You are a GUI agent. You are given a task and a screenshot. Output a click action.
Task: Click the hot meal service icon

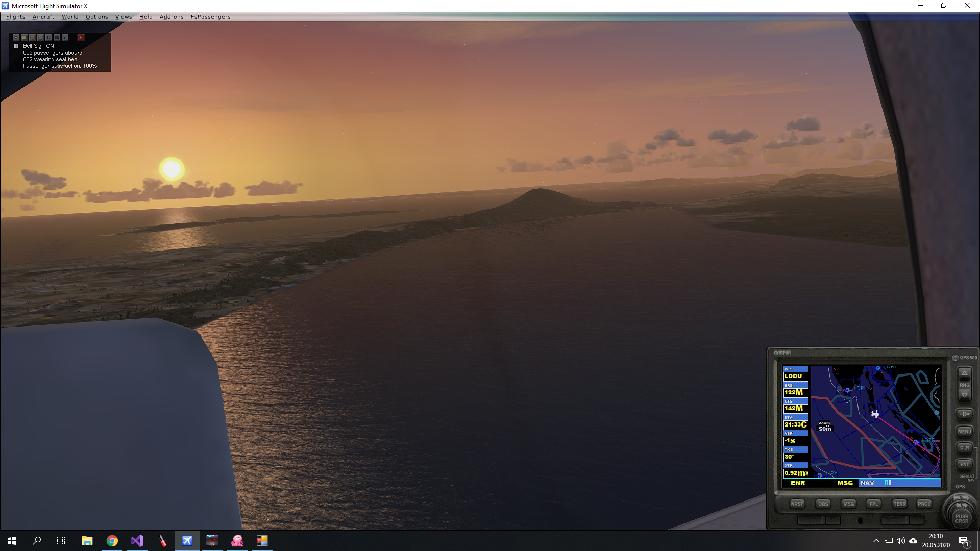(40, 38)
